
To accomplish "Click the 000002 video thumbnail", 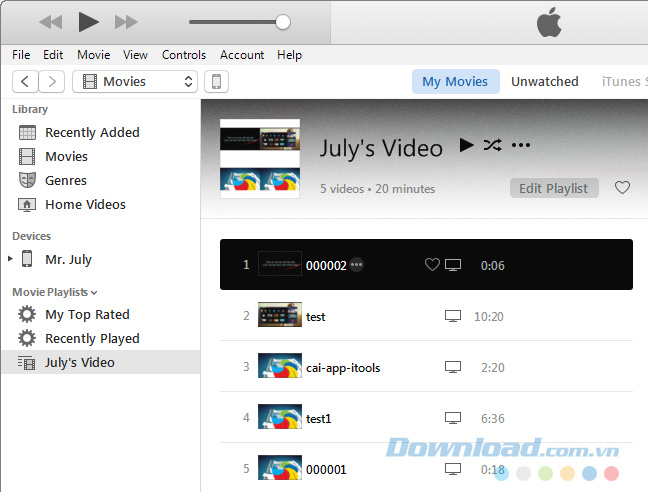I will 280,264.
